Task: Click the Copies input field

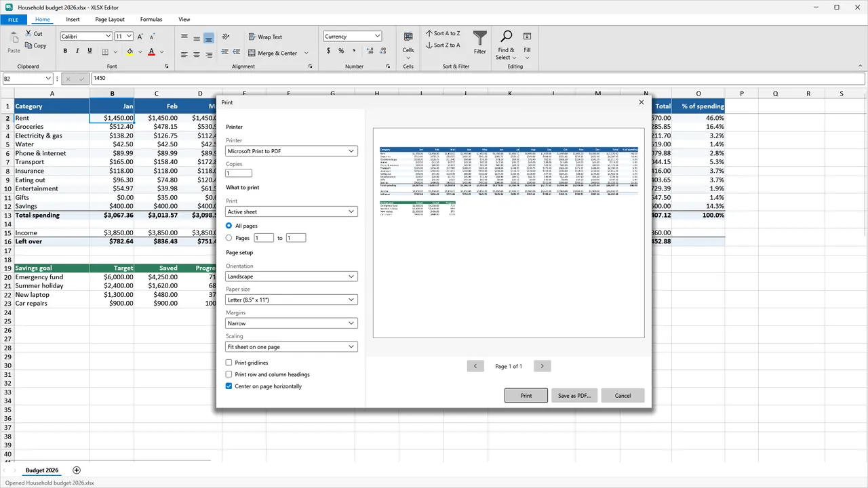Action: pyautogui.click(x=239, y=174)
